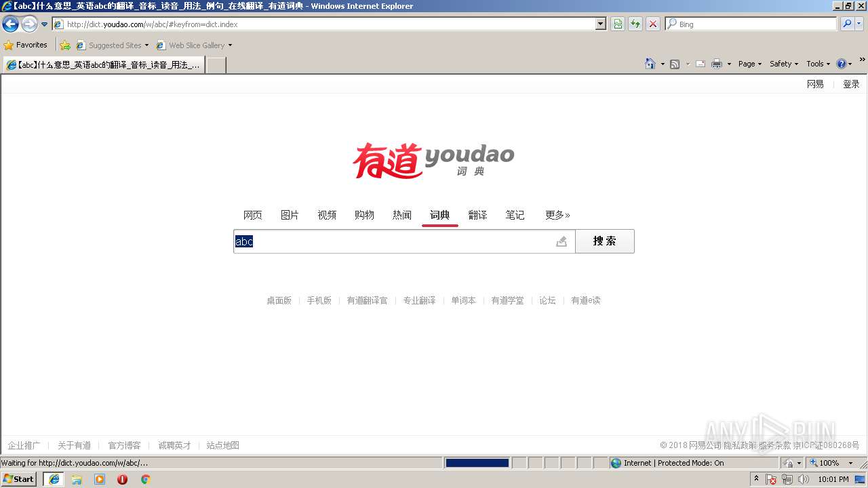
Task: Open the recent pages dropdown arrow
Action: [44, 24]
